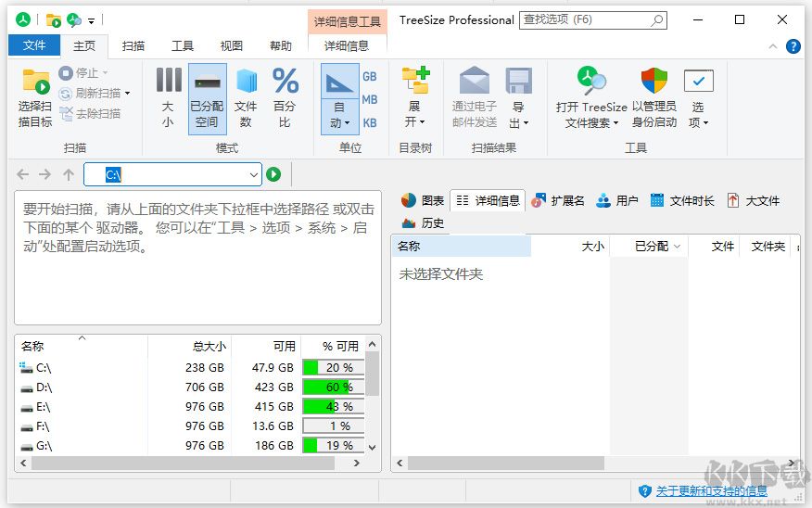This screenshot has width=812, height=508.
Task: Select drive E:\ in drive list
Action: (43, 407)
